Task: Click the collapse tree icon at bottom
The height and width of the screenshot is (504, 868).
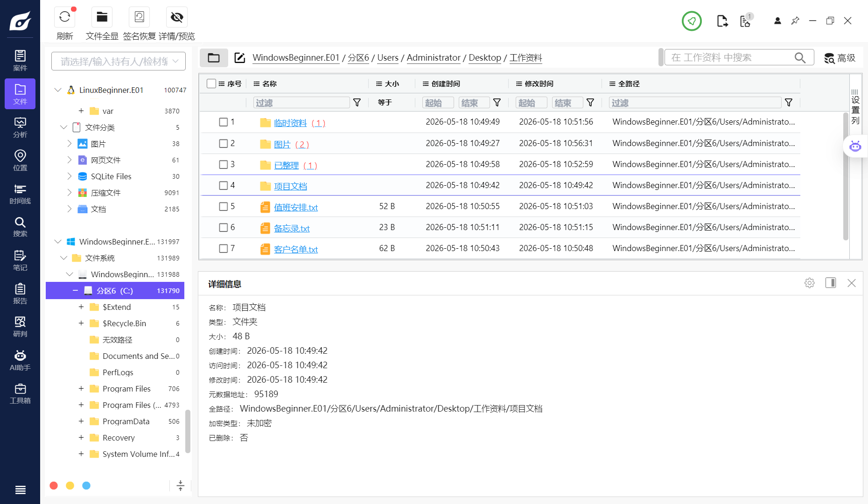Action: (x=181, y=485)
